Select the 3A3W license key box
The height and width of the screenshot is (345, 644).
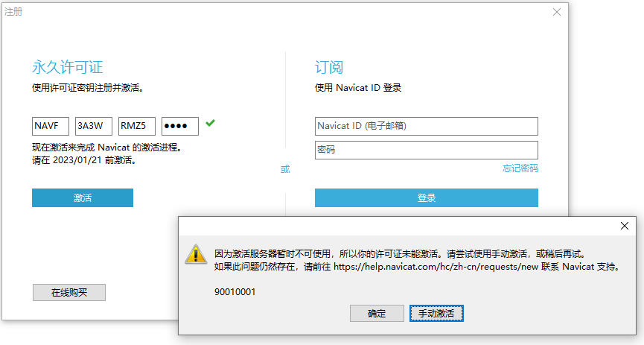point(94,126)
